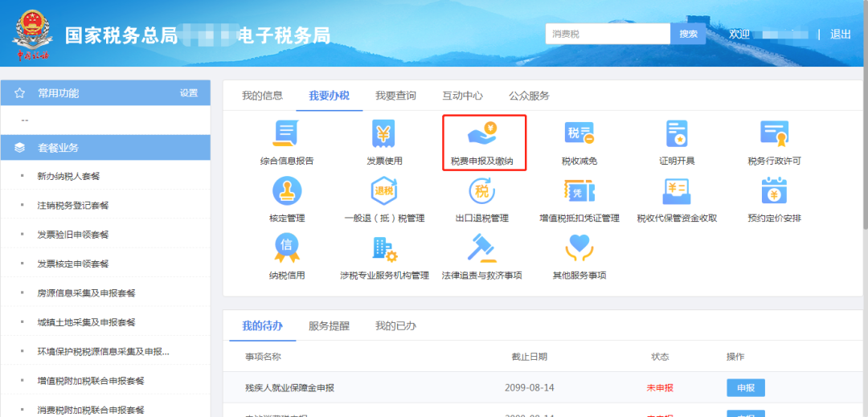Click 申报 button for 残疾人就业保障金申报
Image resolution: width=868 pixels, height=417 pixels.
coord(746,388)
